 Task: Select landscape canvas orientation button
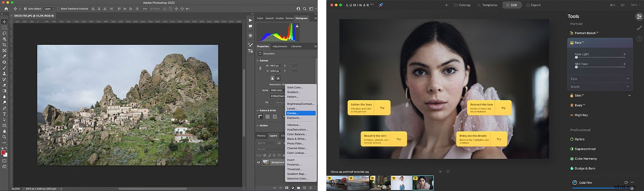(278, 78)
